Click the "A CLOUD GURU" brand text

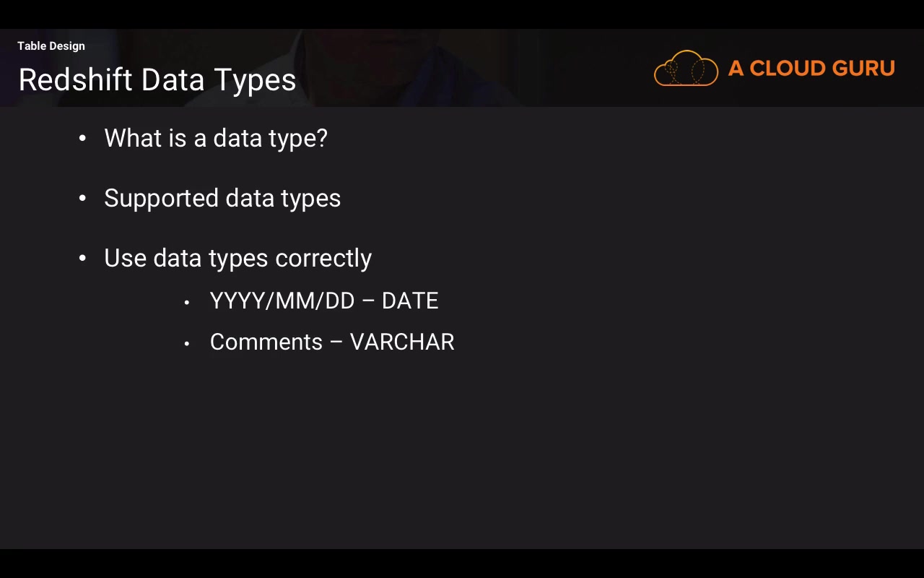coord(811,69)
